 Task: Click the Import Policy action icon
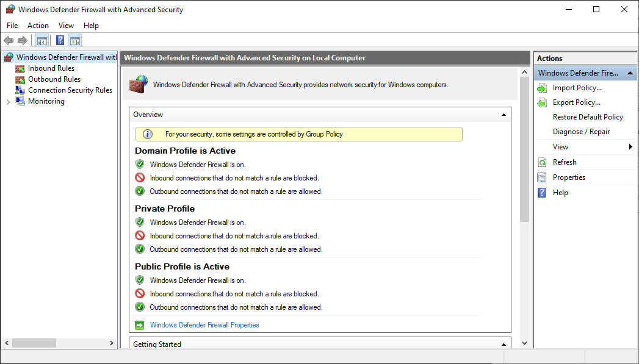[x=542, y=88]
